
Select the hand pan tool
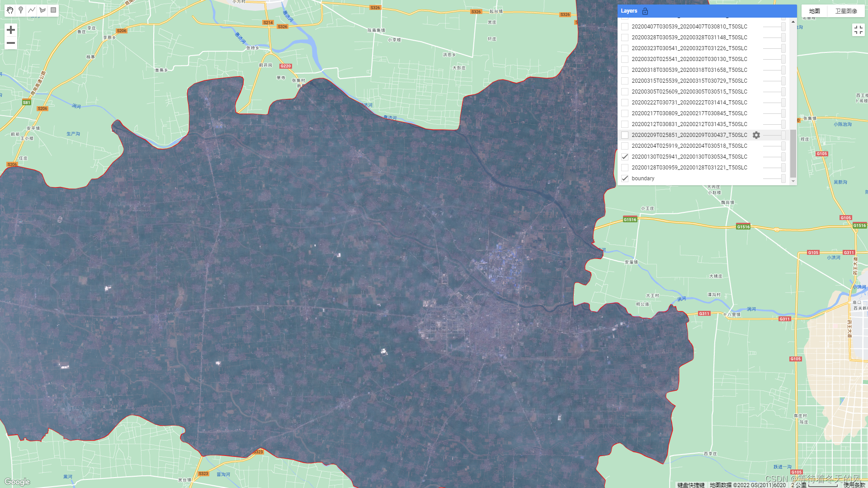10,10
